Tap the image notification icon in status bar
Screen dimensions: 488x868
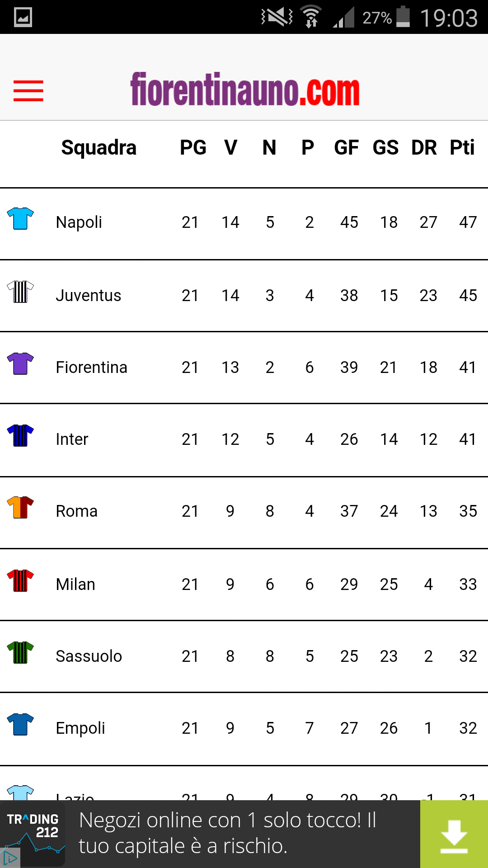coord(23,17)
